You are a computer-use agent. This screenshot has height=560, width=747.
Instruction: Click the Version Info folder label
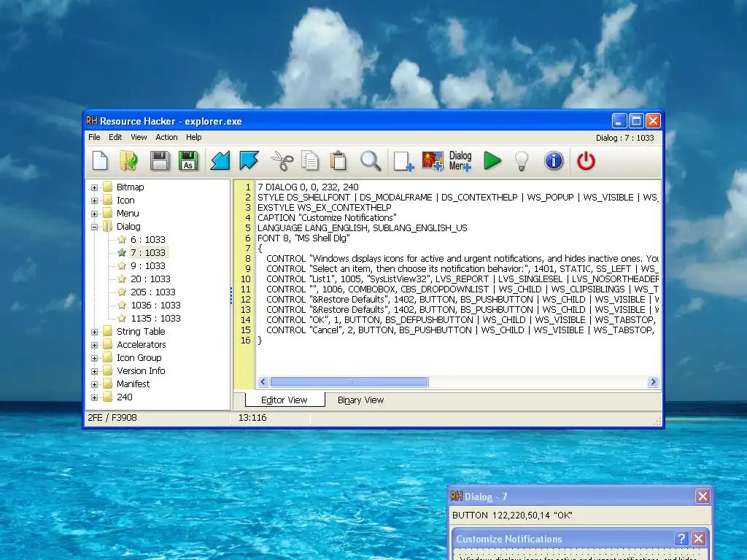[x=141, y=371]
